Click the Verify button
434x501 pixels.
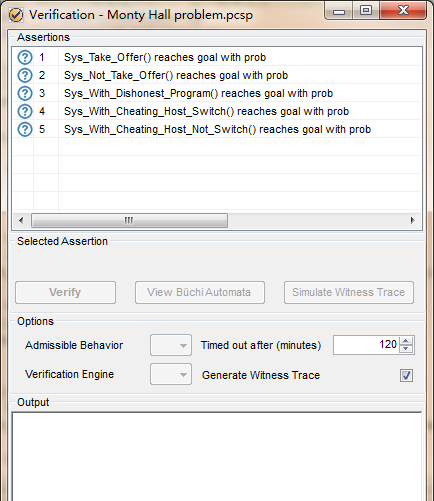pyautogui.click(x=65, y=292)
